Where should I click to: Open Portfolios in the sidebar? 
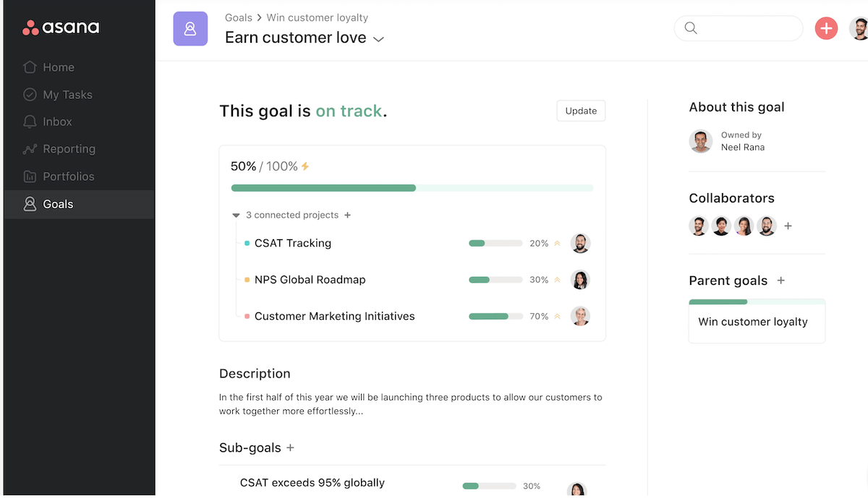coord(68,176)
